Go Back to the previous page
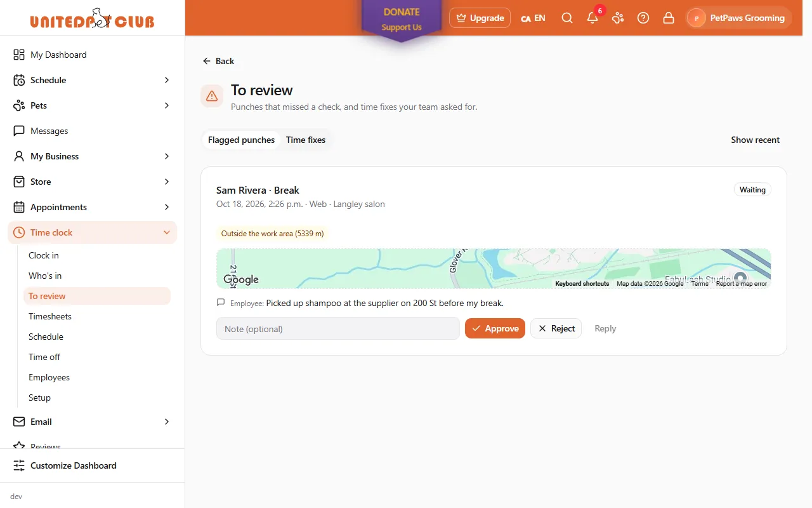Viewport: 812px width, 508px height. [218, 61]
